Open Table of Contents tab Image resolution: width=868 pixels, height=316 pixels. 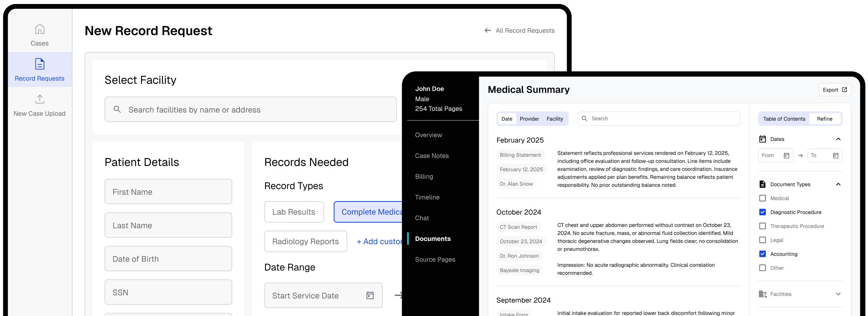[784, 118]
